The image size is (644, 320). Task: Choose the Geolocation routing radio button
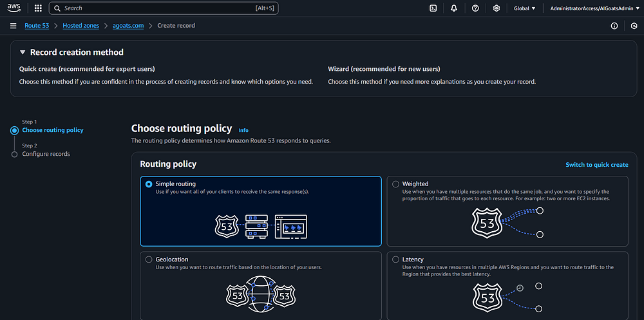click(x=149, y=259)
